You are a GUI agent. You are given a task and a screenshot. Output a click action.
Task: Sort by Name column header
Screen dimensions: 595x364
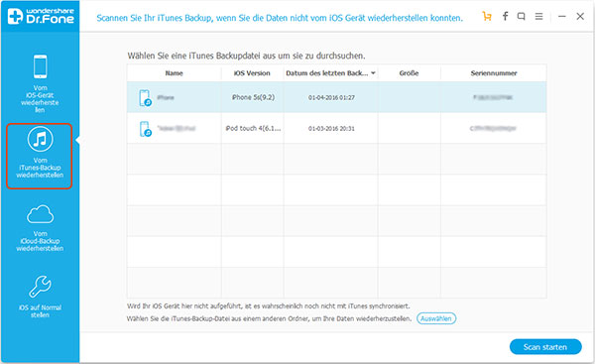pyautogui.click(x=175, y=72)
